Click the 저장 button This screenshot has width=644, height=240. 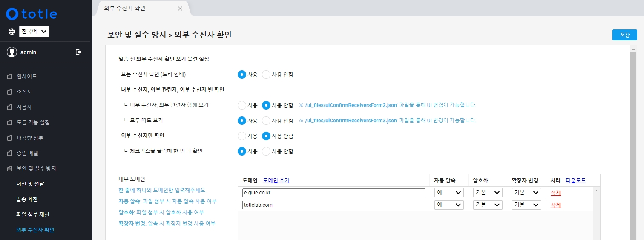[x=624, y=35]
